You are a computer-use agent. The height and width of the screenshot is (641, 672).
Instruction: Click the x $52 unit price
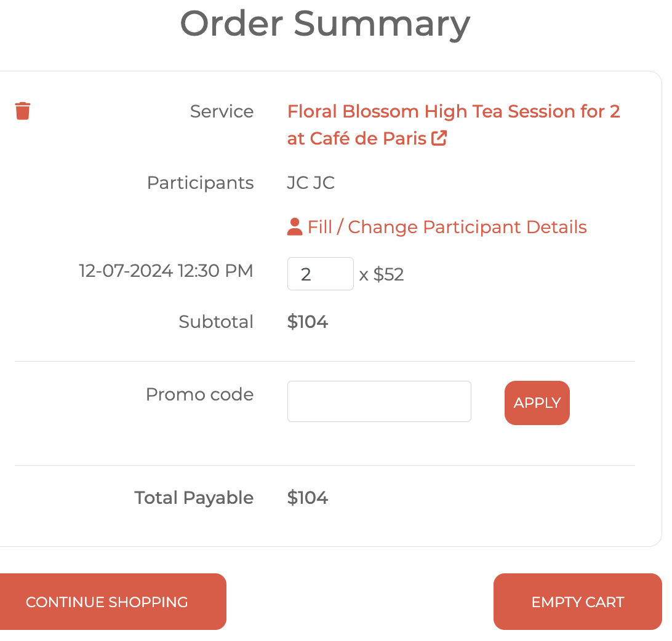click(382, 274)
